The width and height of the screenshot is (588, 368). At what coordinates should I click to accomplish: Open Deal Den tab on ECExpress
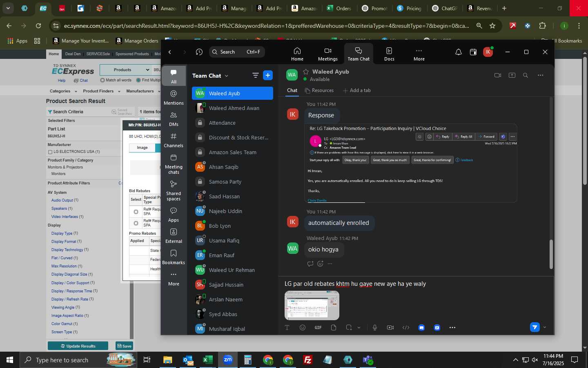[73, 54]
